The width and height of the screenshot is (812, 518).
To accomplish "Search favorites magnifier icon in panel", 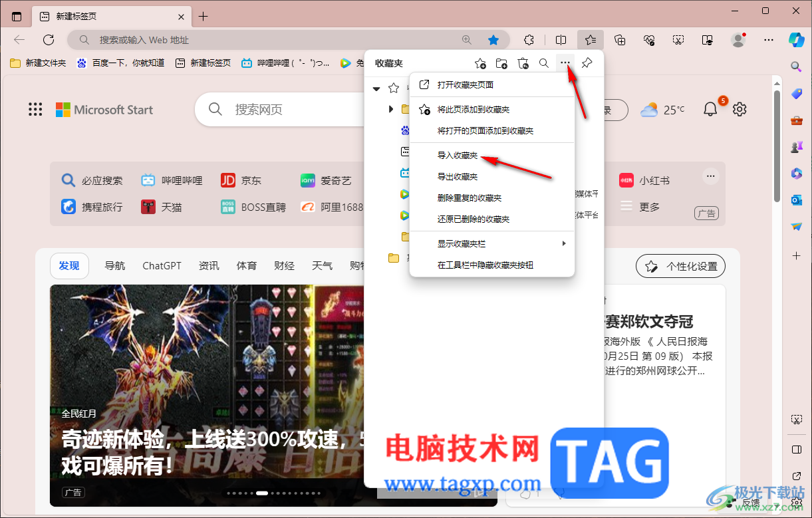I will tap(543, 63).
